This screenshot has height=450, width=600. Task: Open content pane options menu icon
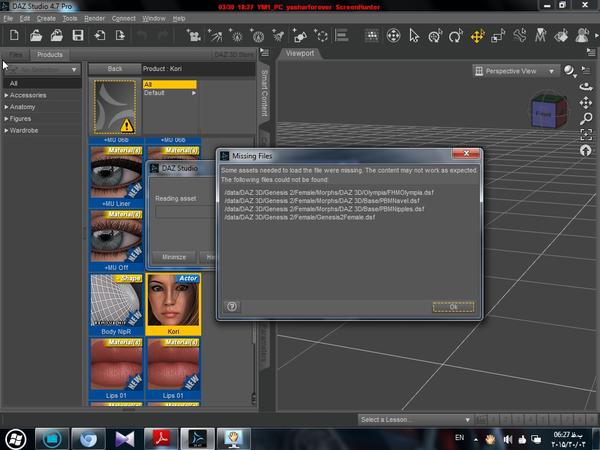(264, 52)
